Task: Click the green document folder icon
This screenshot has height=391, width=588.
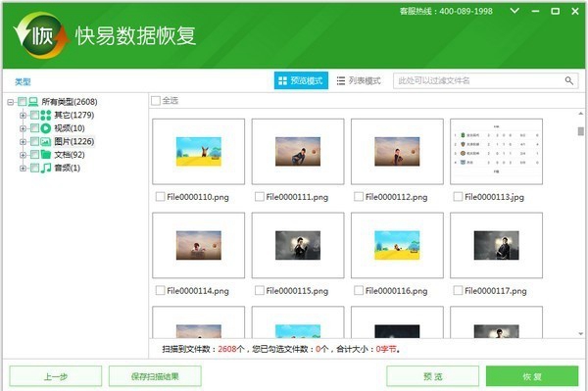Action: 46,155
